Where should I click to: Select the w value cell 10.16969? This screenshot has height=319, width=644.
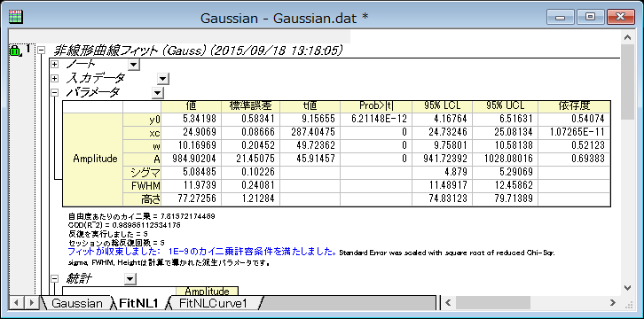point(191,145)
